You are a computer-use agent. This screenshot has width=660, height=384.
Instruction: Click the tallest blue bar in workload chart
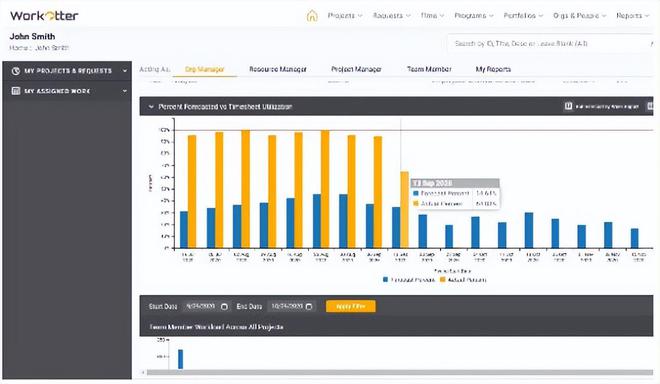[x=181, y=359]
